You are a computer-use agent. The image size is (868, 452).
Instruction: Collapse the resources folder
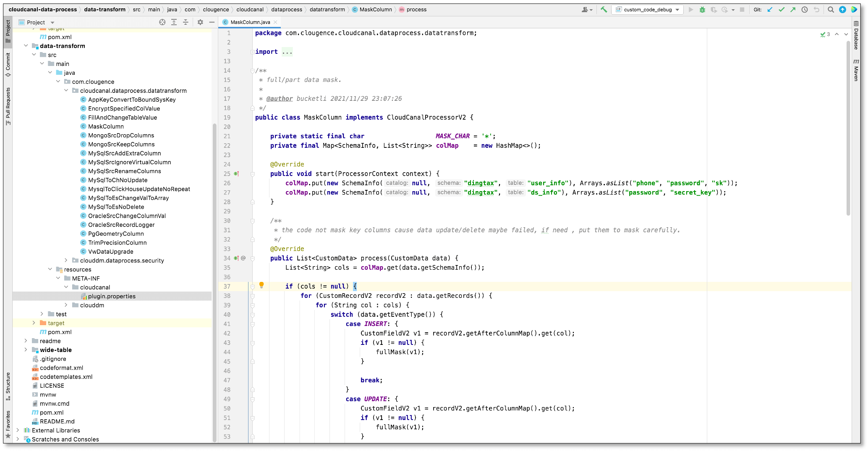50,269
